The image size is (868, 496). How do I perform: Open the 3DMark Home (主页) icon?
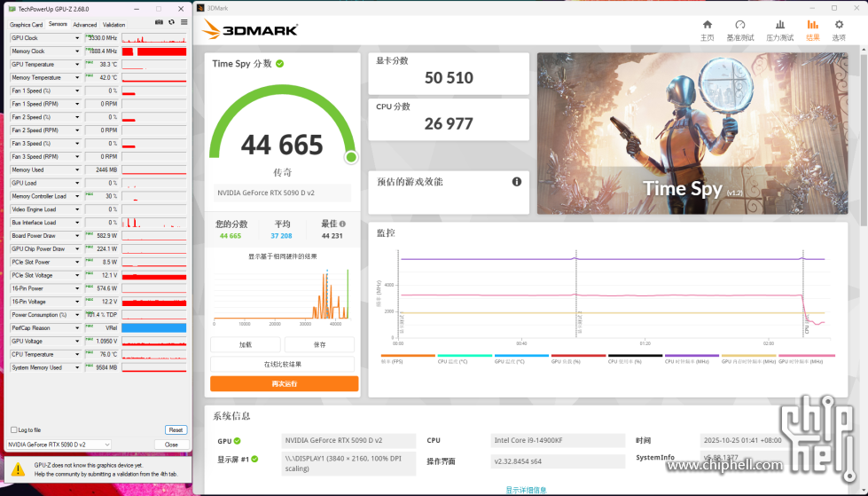coord(707,26)
